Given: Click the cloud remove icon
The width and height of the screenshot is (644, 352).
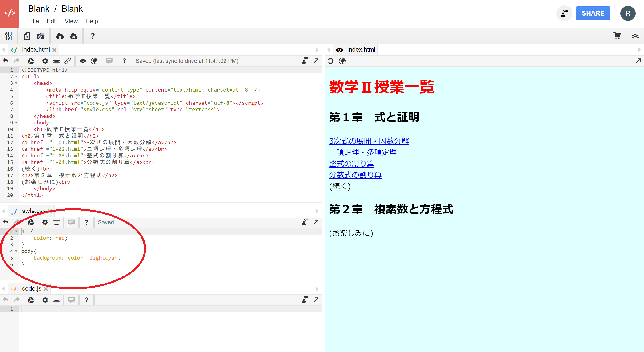Looking at the screenshot, I should (73, 36).
